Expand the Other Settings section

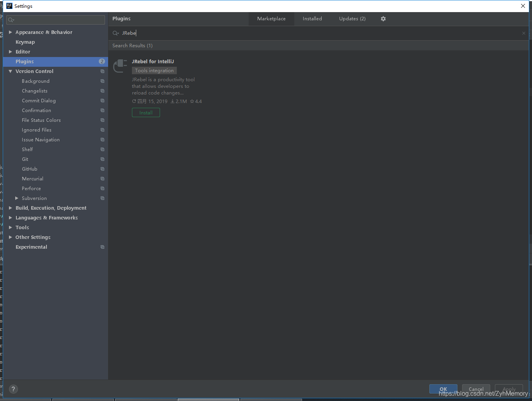point(11,237)
